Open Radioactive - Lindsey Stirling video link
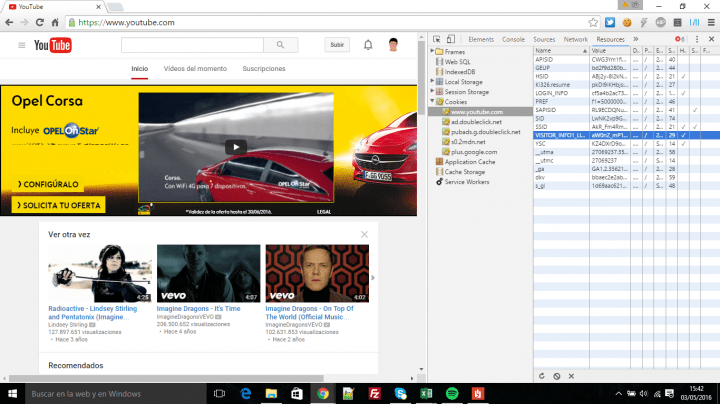720x404 pixels. tap(93, 313)
